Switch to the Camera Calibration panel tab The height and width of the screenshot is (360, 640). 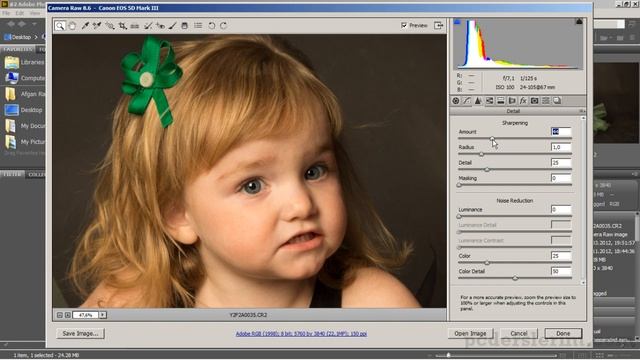(534, 100)
